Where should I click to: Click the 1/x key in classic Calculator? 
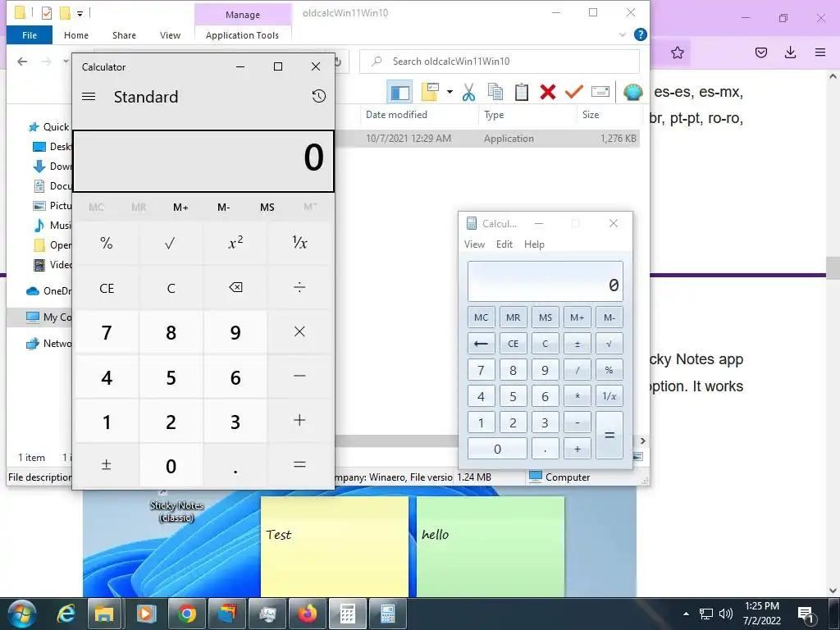tap(609, 396)
